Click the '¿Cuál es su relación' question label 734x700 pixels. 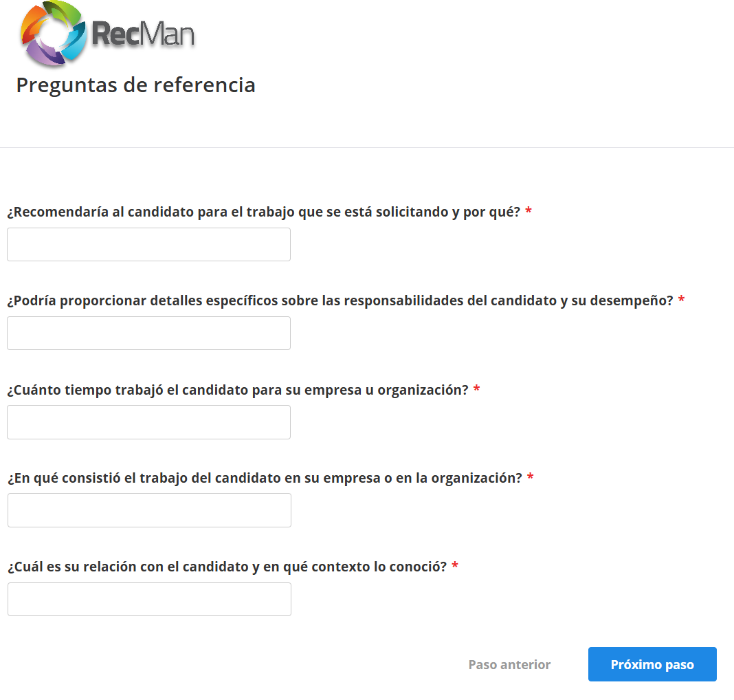pos(227,567)
